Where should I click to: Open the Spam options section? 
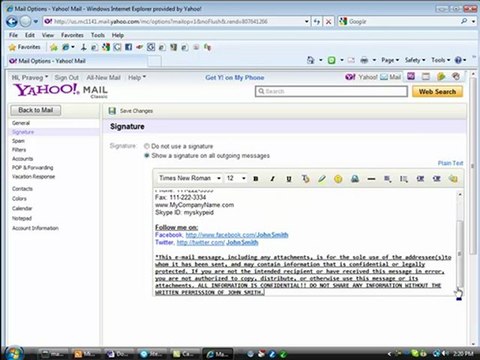coord(18,141)
